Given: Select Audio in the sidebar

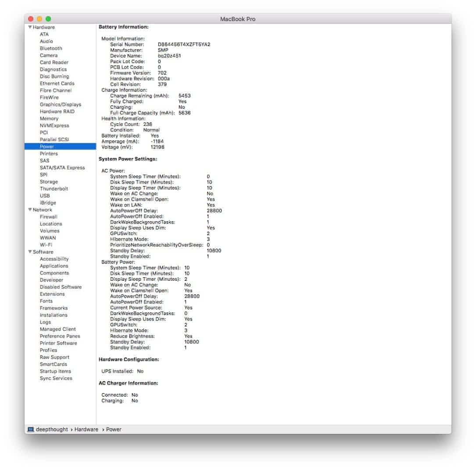Looking at the screenshot, I should click(x=46, y=41).
